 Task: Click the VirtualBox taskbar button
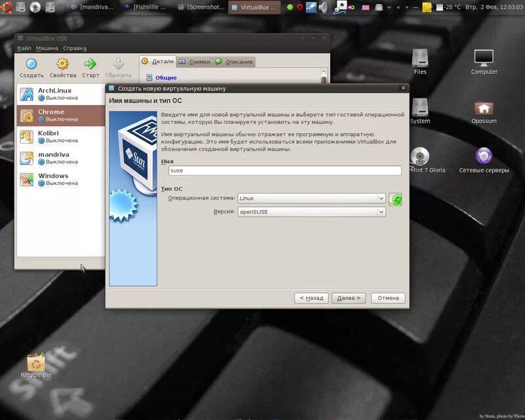(255, 7)
